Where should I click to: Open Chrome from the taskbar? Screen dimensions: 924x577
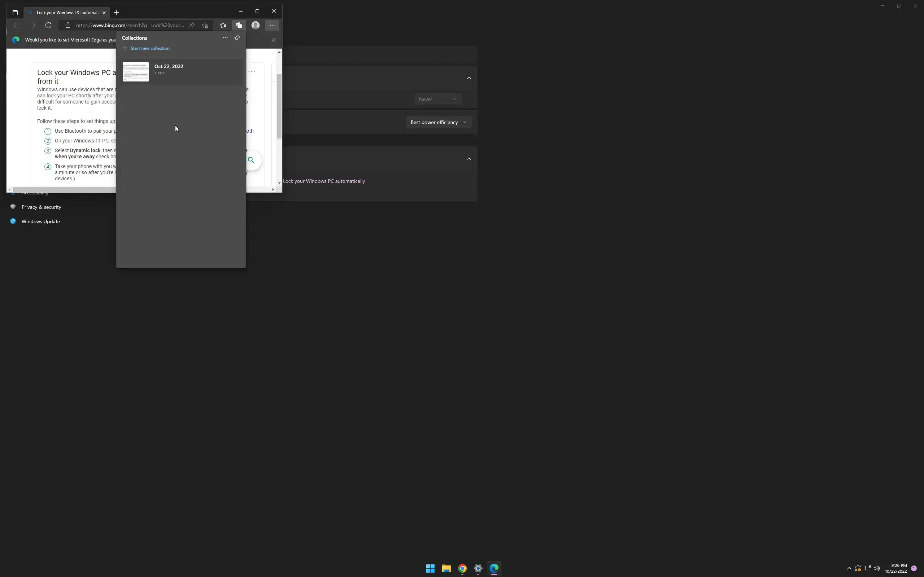point(462,568)
